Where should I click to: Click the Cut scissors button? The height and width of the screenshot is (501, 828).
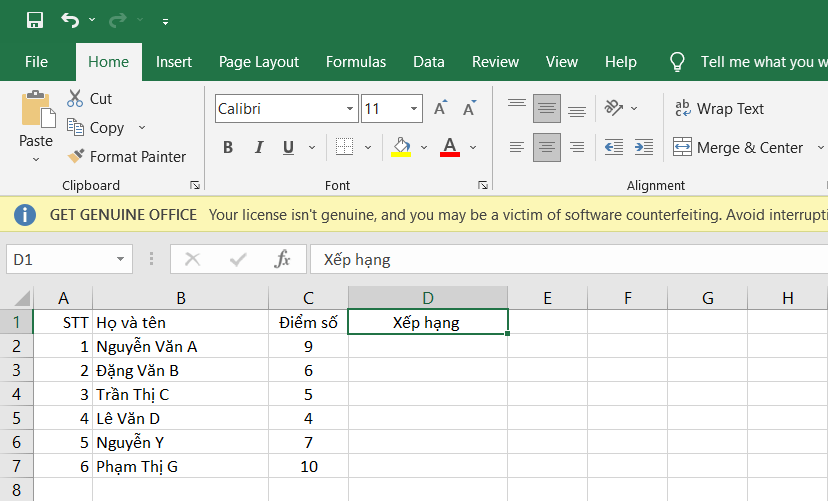pos(89,99)
